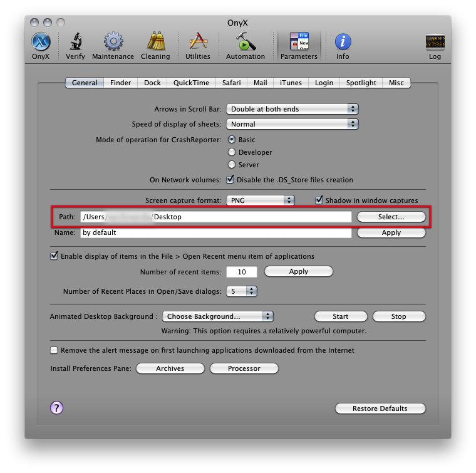
Task: Open the Utilities toolbar icon
Action: [x=198, y=41]
